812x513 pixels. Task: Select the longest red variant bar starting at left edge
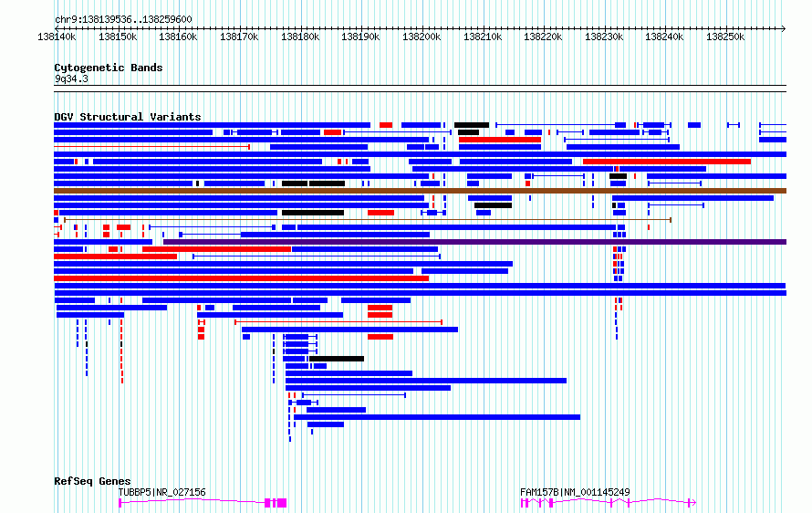pos(242,278)
